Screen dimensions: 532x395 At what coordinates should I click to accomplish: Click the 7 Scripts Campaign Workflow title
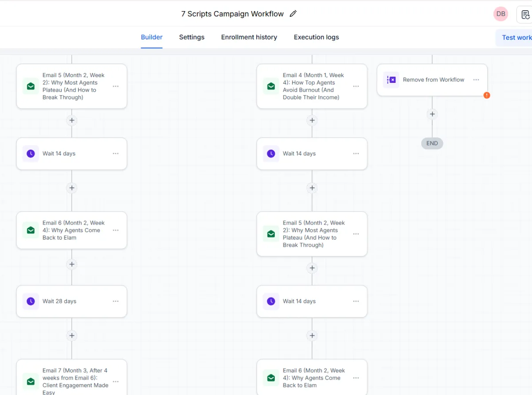[x=232, y=14]
